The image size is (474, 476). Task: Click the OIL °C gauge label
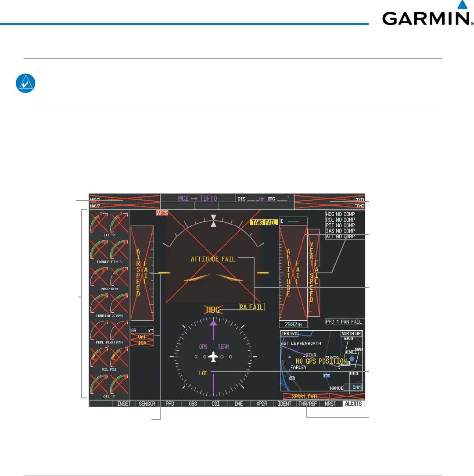pos(109,396)
